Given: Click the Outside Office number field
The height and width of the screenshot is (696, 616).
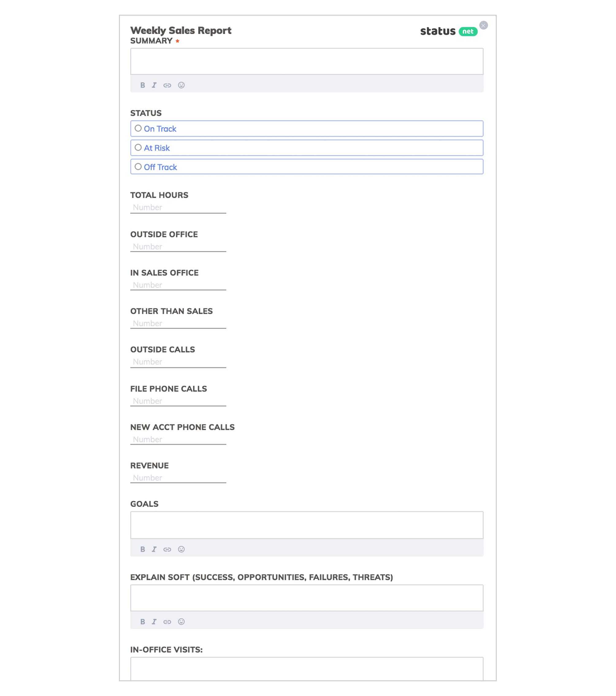Looking at the screenshot, I should 178,246.
